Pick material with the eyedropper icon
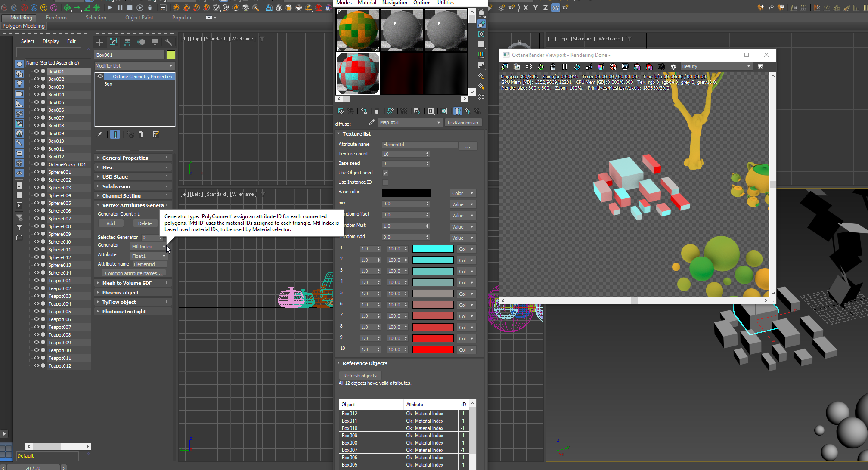The height and width of the screenshot is (470, 868). tap(372, 123)
